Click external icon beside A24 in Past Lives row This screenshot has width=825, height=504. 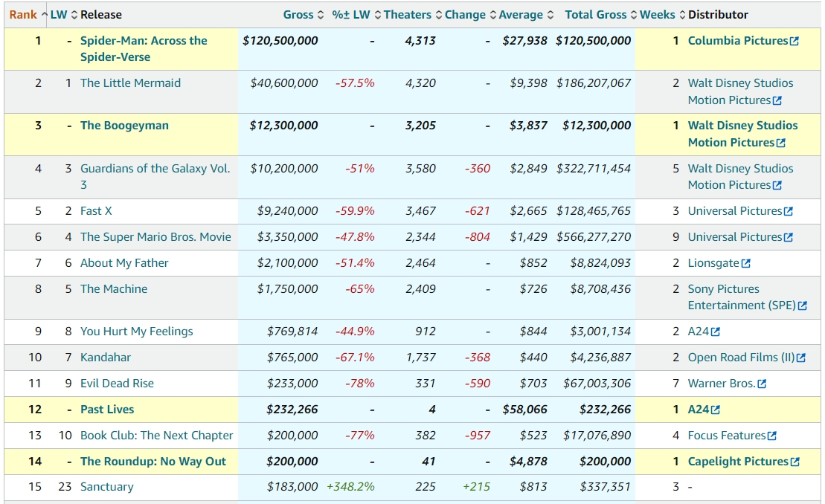pyautogui.click(x=715, y=410)
